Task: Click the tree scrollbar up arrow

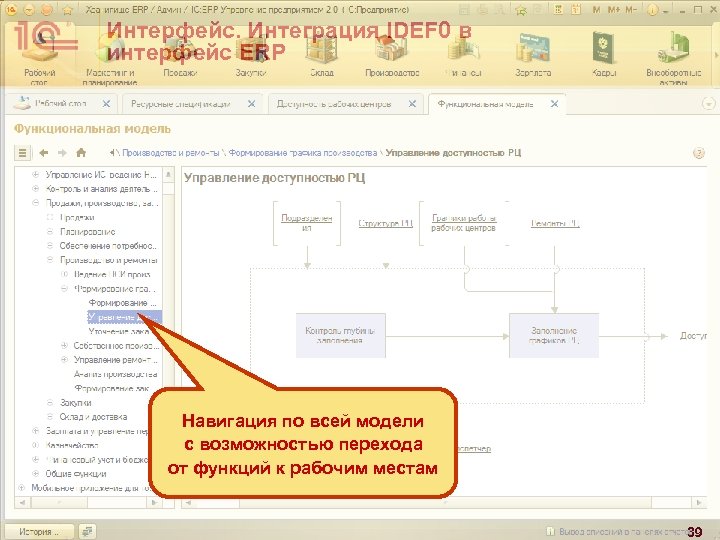Action: pyautogui.click(x=169, y=174)
